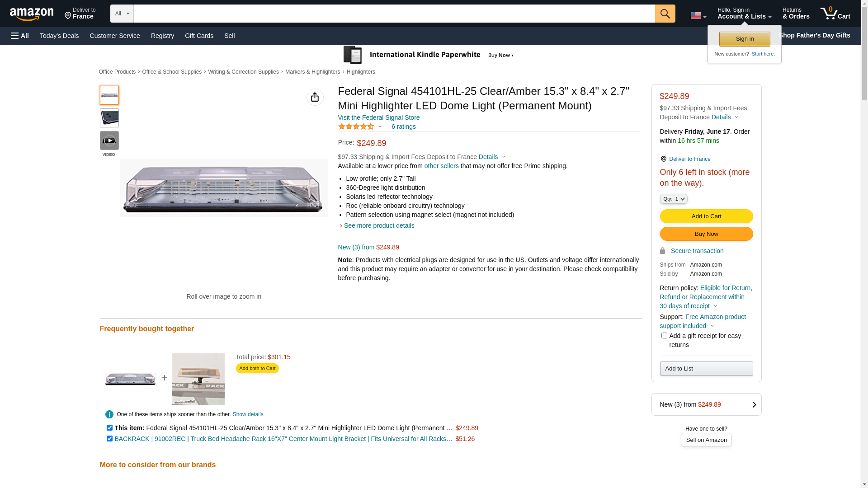
Task: Uncheck the BACKRACK bracket checkbox
Action: pos(109,439)
